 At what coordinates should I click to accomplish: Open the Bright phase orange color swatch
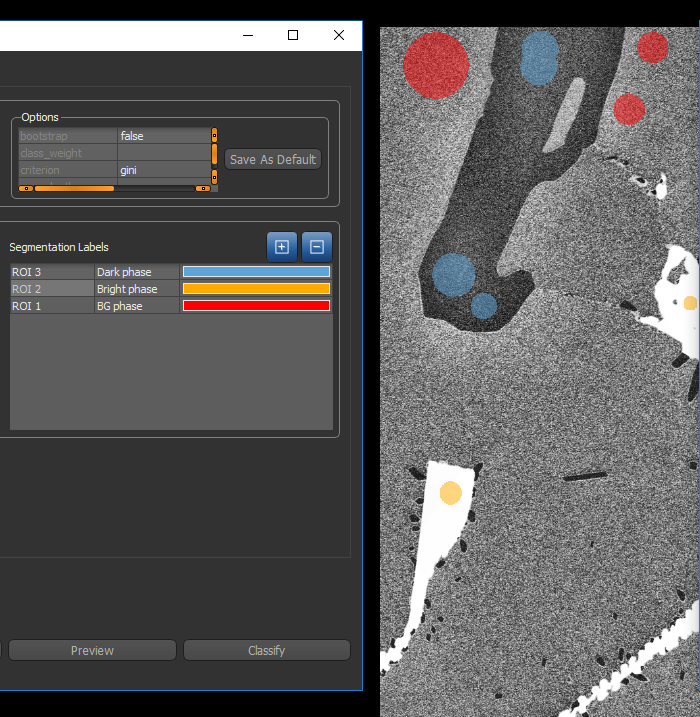[x=256, y=289]
